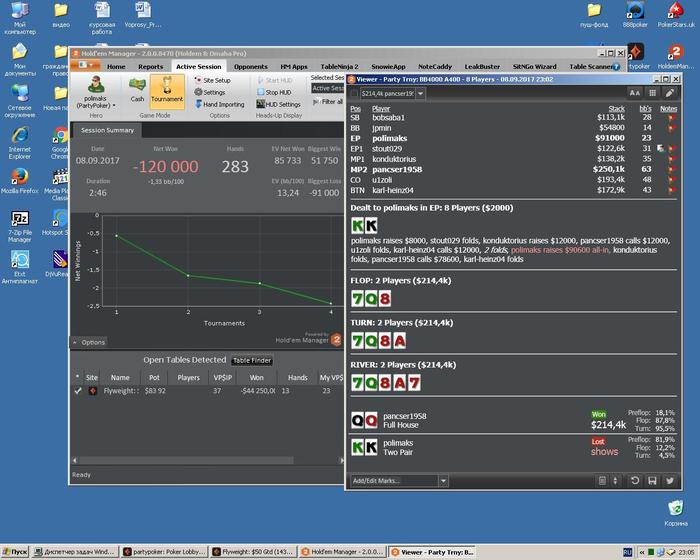The height and width of the screenshot is (560, 700).
Task: Open note flag for karl-heinz04
Action: coord(671,190)
